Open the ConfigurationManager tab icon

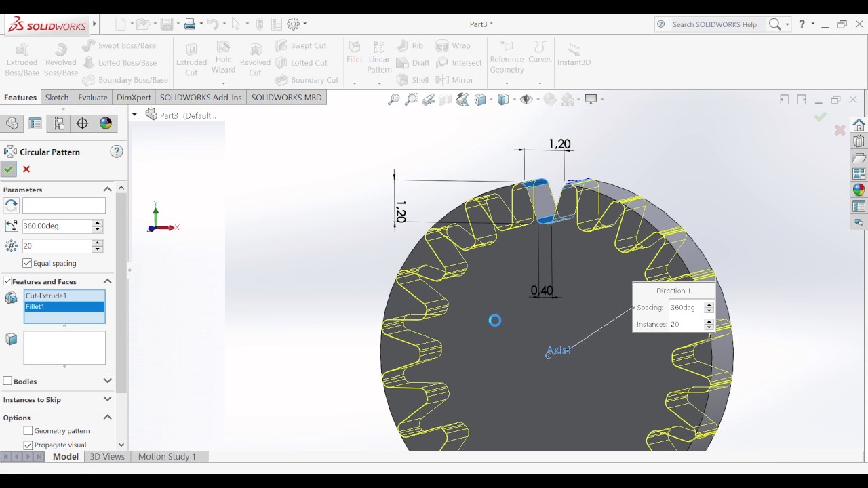(59, 123)
